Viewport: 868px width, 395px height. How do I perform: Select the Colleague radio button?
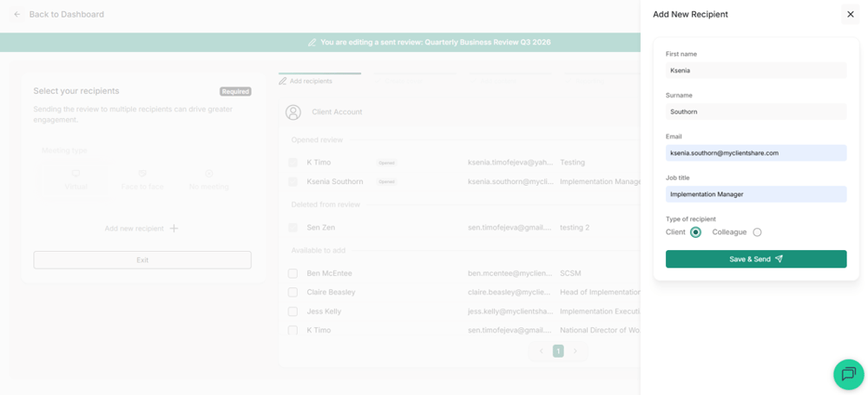[757, 232]
